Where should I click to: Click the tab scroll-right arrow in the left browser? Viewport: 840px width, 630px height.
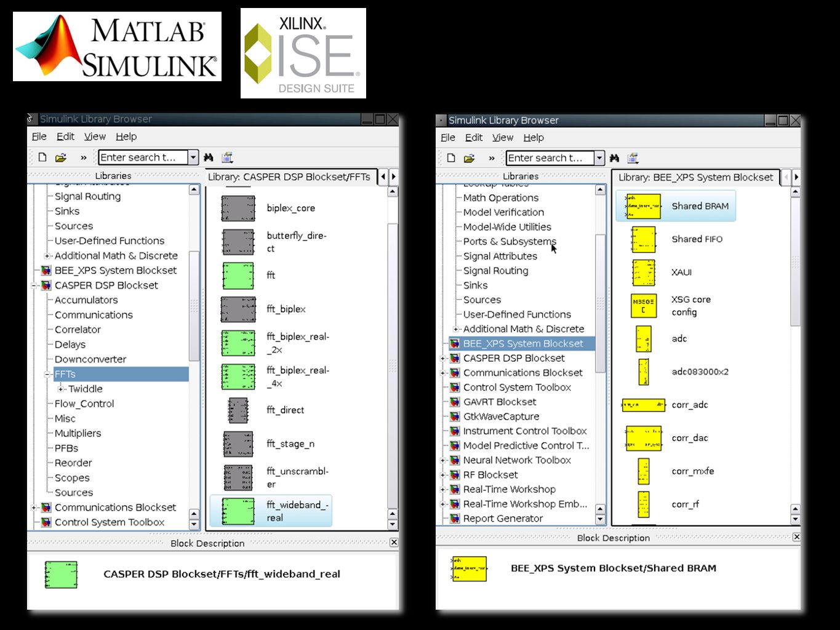[393, 177]
